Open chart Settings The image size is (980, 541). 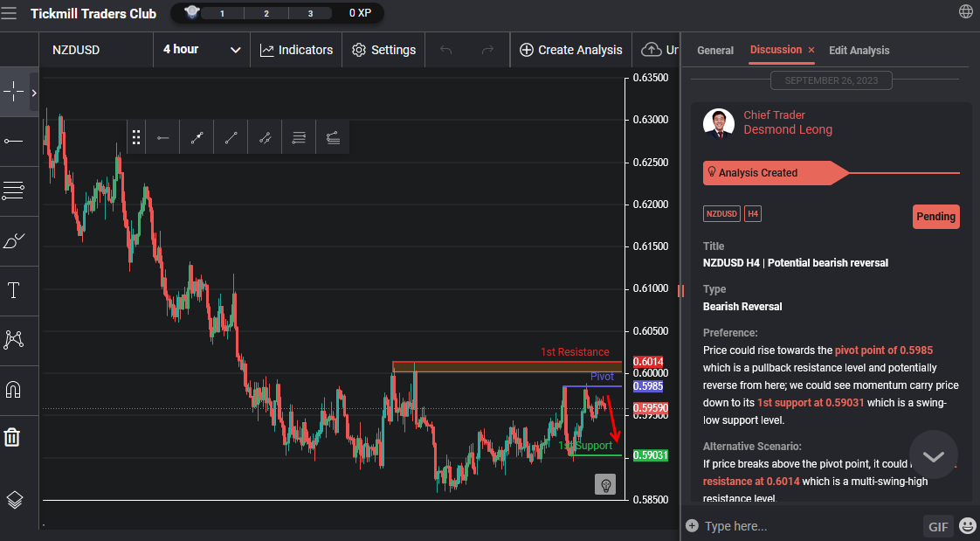click(x=383, y=50)
